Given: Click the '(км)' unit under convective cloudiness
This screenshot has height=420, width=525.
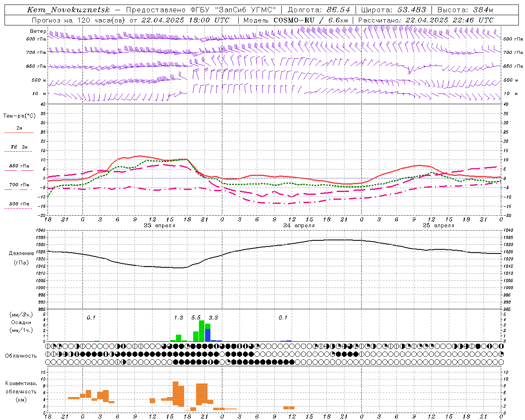Looking at the screenshot, I should click(21, 399).
